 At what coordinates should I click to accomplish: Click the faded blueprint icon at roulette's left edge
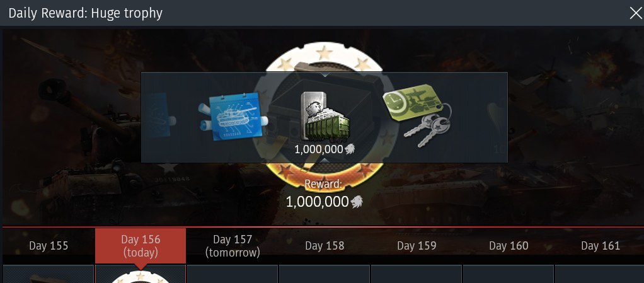(159, 115)
